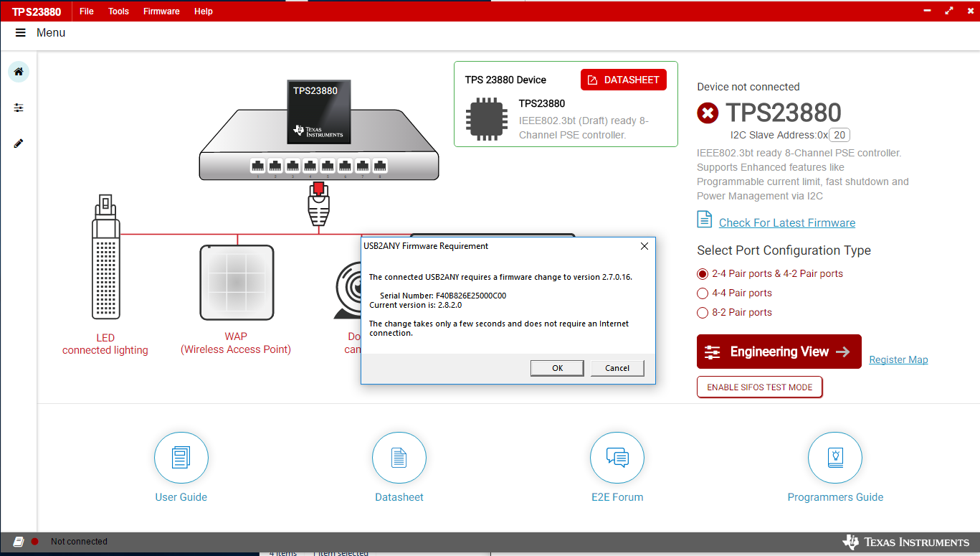The height and width of the screenshot is (556, 980).
Task: Click the red Ethernet plug icon
Action: pos(318,204)
